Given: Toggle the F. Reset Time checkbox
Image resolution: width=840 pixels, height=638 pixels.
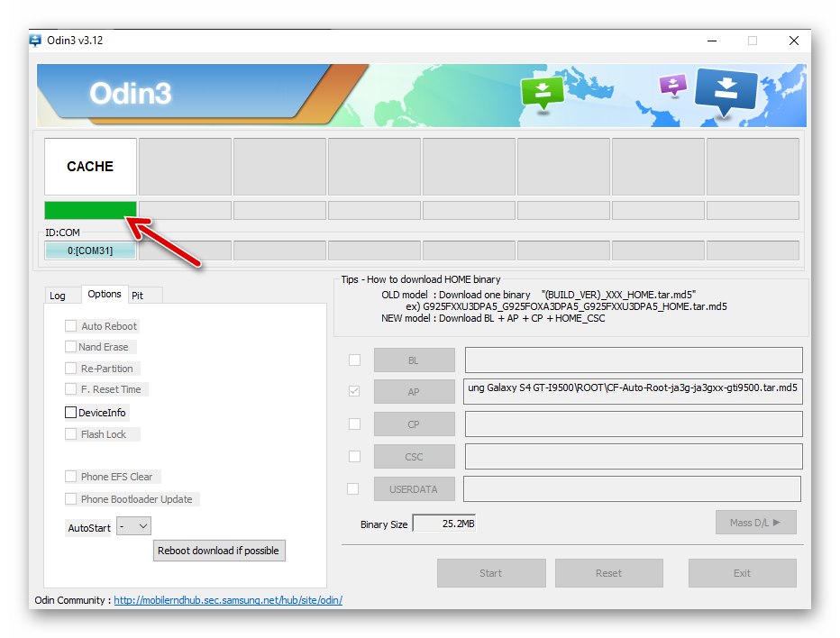Looking at the screenshot, I should (70, 389).
